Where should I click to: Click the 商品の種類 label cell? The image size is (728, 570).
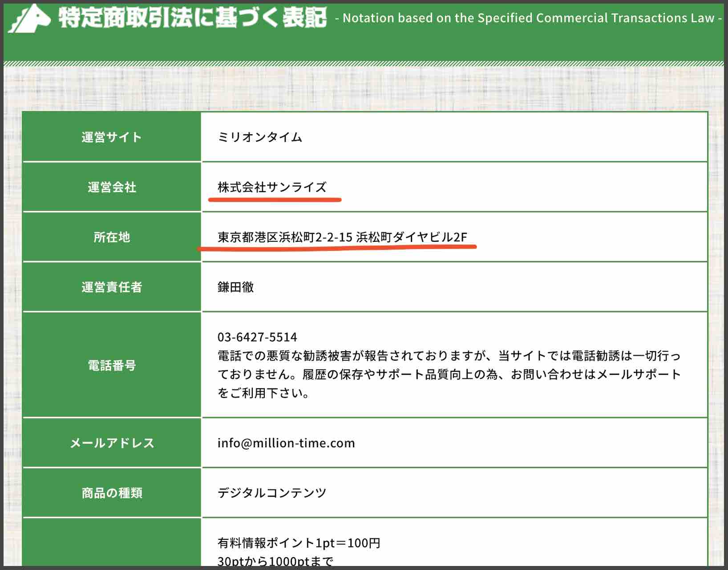(111, 493)
